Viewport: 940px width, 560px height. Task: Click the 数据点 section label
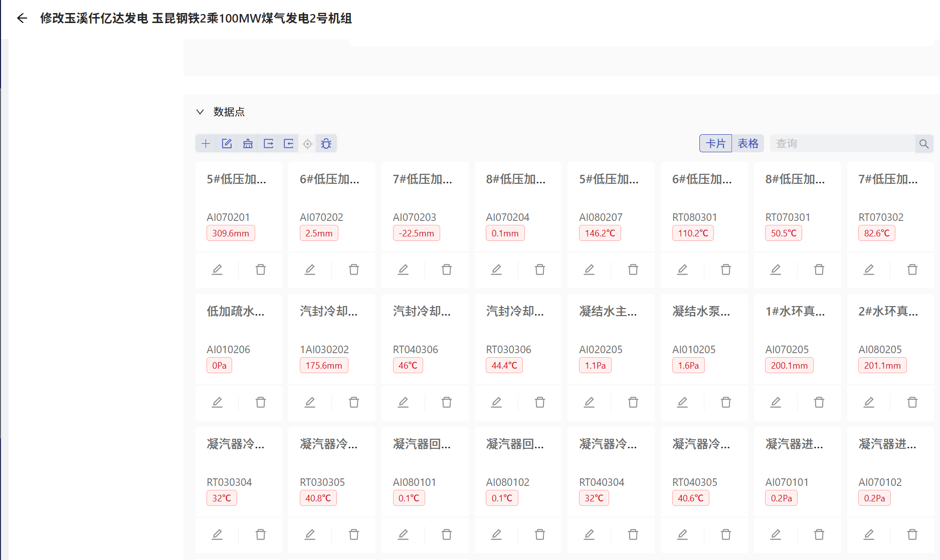pyautogui.click(x=229, y=112)
